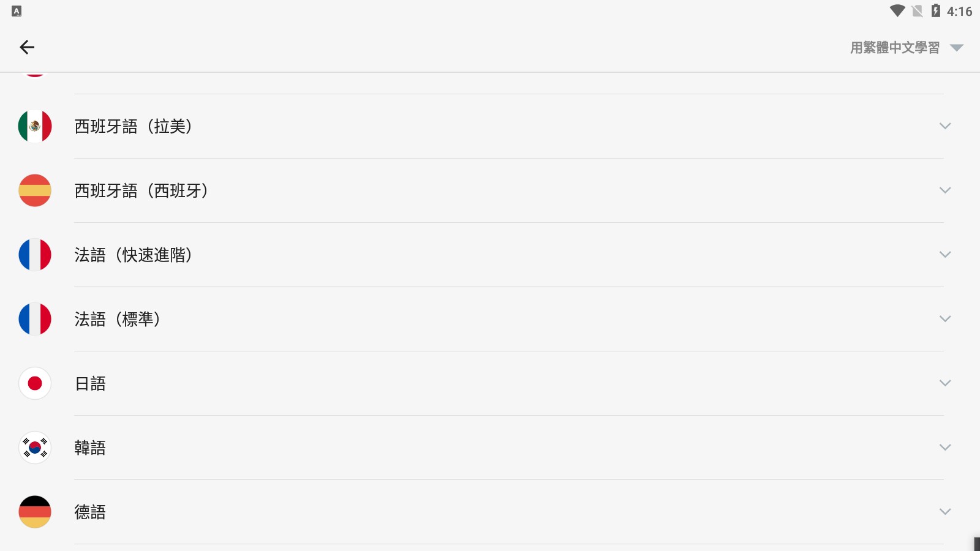Expand the 日語 chevron
Screen dimensions: 980x551
945,383
